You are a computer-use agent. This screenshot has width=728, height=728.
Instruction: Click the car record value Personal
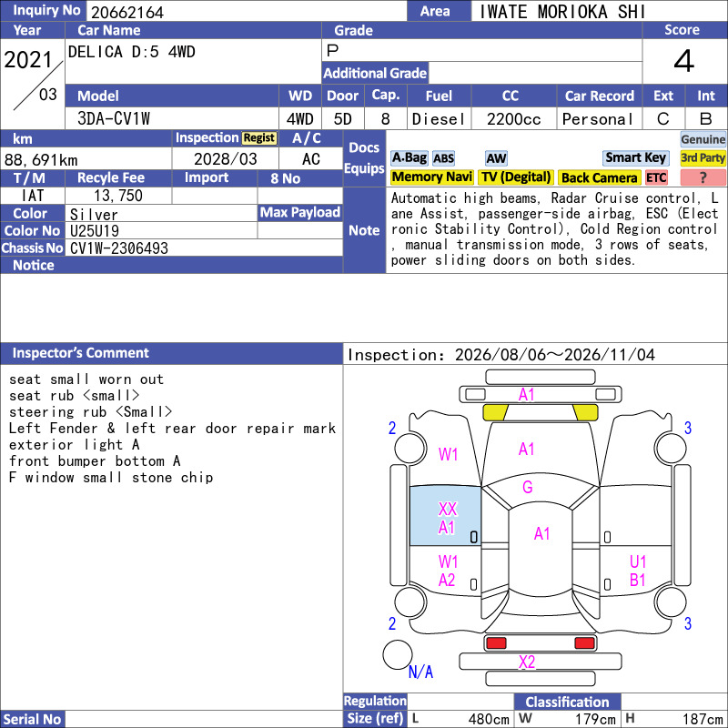tap(598, 119)
